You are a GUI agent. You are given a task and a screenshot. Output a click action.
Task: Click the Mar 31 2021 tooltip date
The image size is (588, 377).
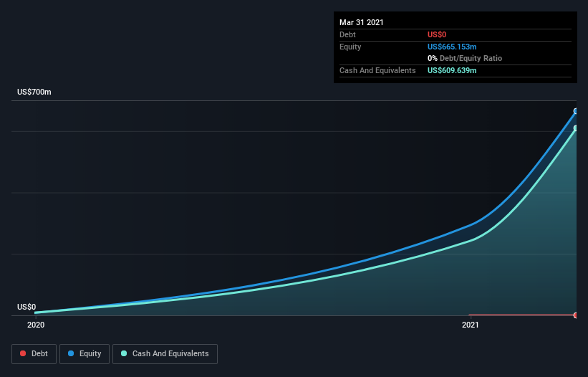tap(362, 22)
